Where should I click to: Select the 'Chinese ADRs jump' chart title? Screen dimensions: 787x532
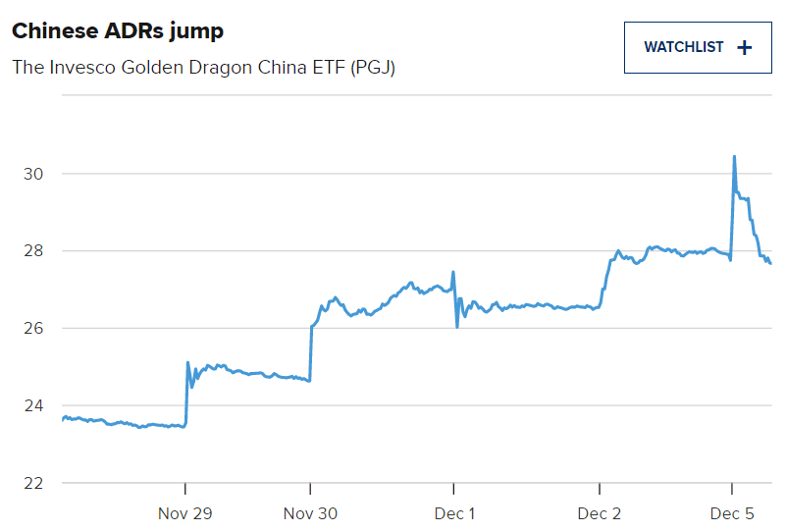[x=118, y=31]
